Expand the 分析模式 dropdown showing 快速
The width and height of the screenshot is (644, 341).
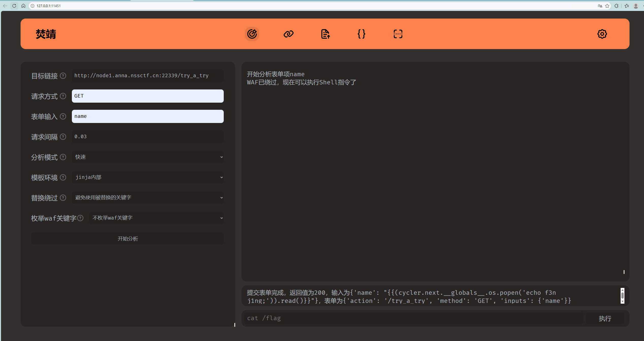148,157
